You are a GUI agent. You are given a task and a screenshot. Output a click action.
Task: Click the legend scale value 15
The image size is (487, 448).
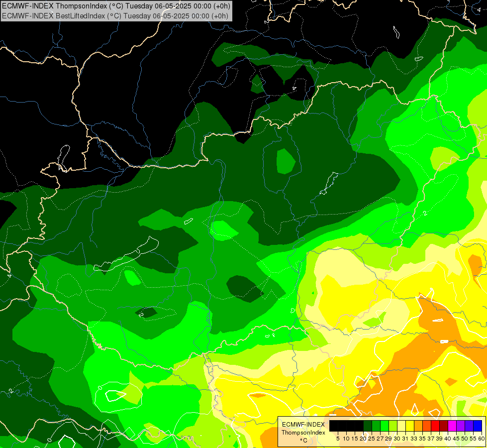(x=355, y=439)
